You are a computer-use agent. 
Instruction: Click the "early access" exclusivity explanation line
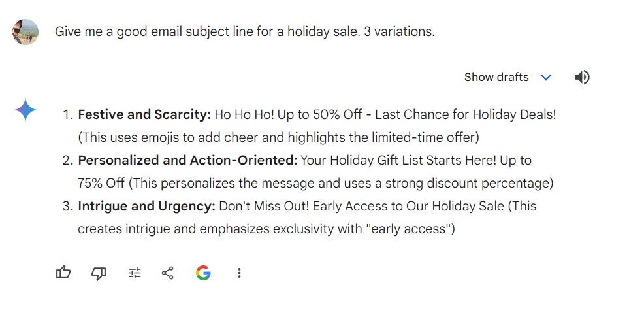266,229
